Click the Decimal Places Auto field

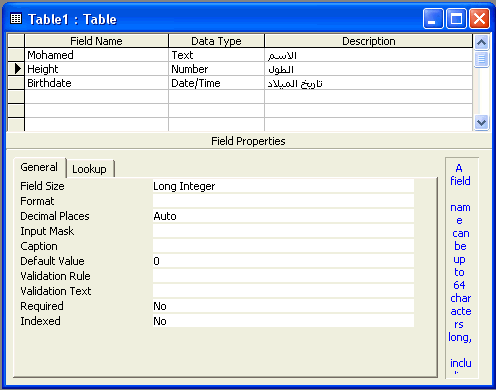[283, 216]
